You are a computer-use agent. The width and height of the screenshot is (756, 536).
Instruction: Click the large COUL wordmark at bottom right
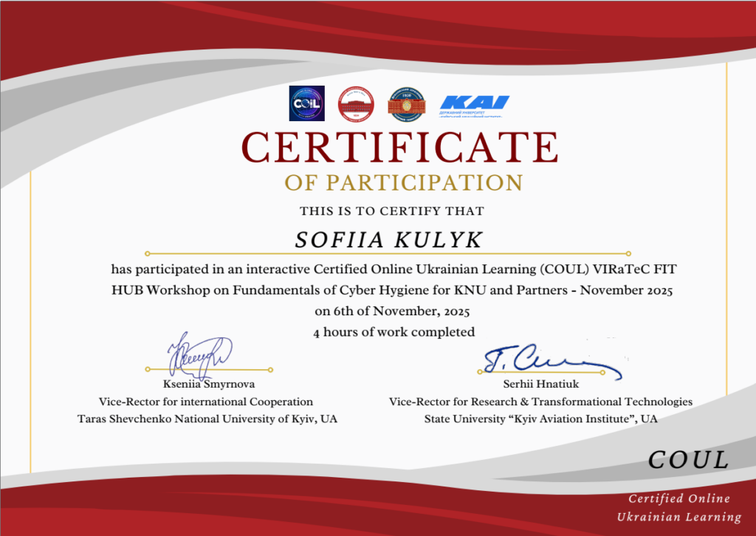(688, 460)
